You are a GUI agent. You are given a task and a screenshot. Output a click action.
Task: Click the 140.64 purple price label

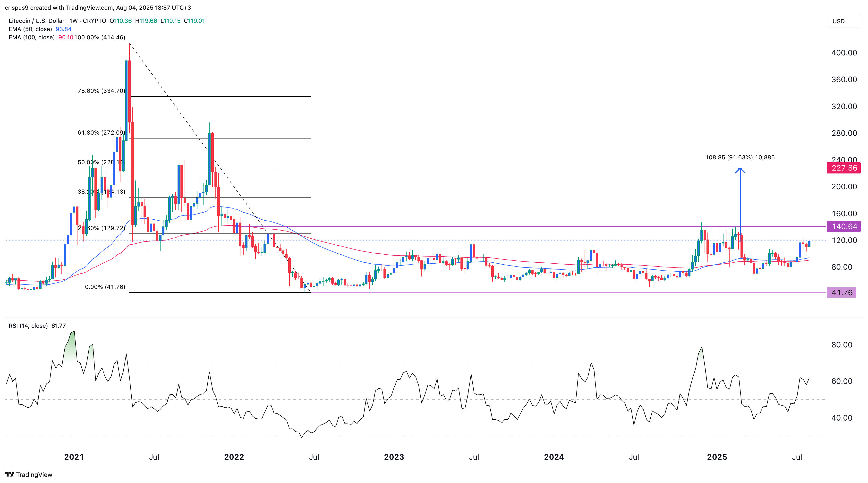(x=843, y=226)
